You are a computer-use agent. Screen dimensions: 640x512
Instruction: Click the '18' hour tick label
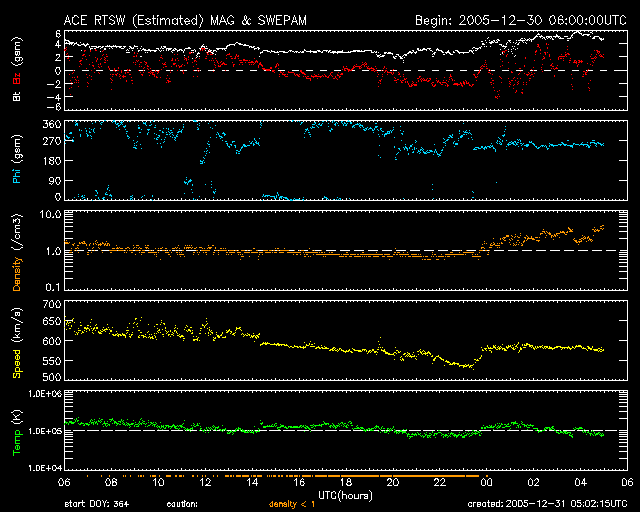(346, 483)
